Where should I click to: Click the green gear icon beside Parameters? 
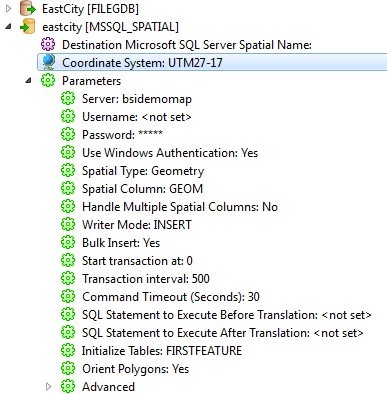tap(48, 81)
